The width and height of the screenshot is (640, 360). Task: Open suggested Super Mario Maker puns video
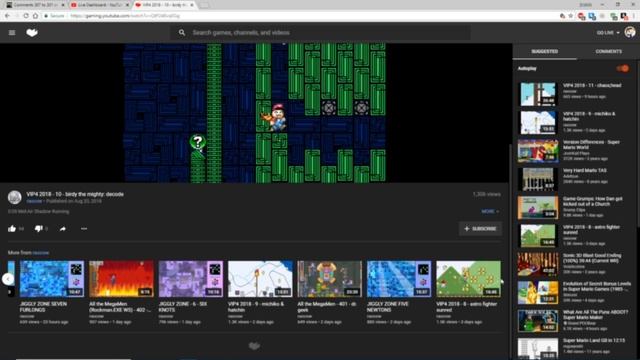538,321
